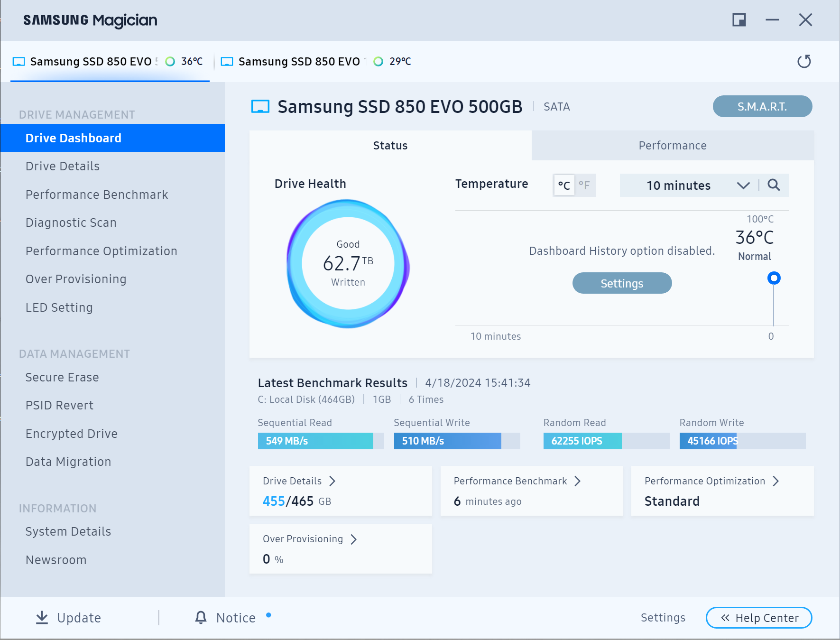This screenshot has width=840, height=640.
Task: Click the benchmark timestamp 4/18/2024 15:41:34
Action: 478,383
